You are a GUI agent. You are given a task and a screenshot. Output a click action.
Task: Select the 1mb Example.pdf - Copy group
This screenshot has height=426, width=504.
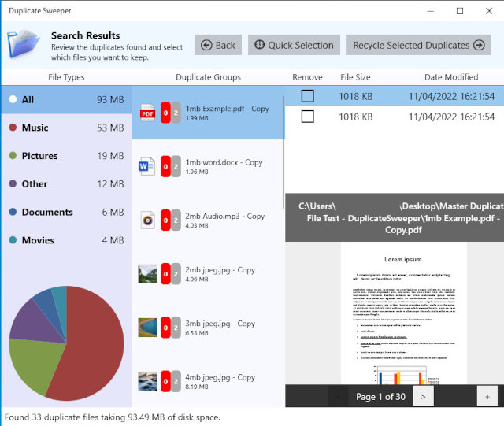(208, 113)
